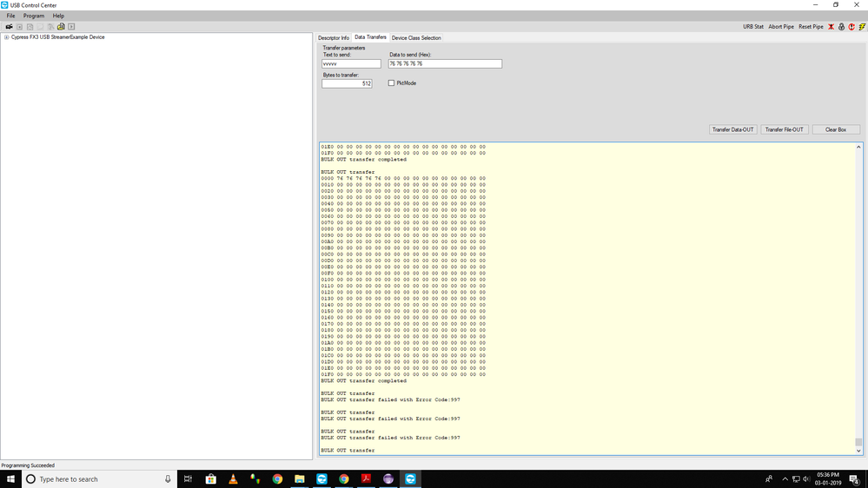Click the network icon in system tray
The width and height of the screenshot is (868, 488).
(796, 479)
